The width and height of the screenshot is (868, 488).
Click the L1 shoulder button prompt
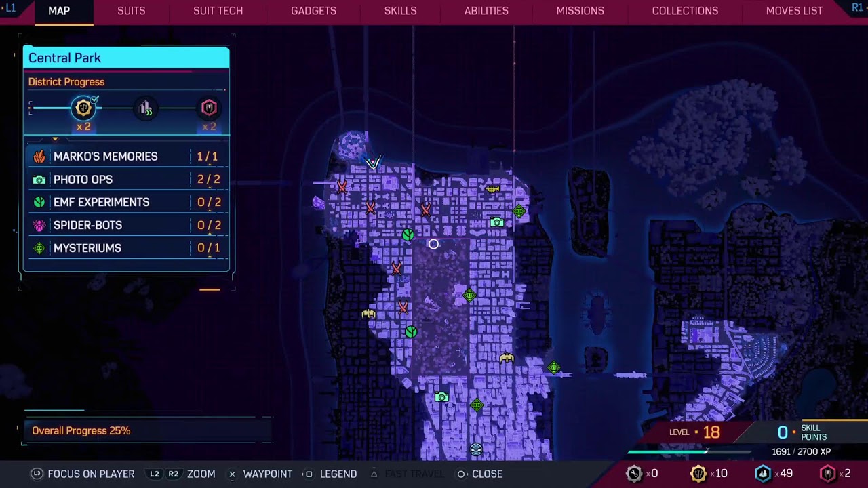[10, 7]
